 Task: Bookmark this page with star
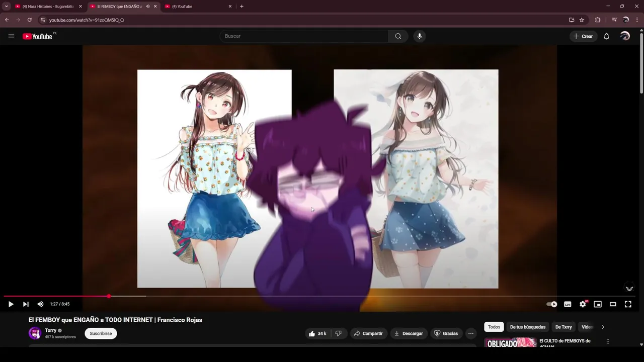pyautogui.click(x=582, y=20)
